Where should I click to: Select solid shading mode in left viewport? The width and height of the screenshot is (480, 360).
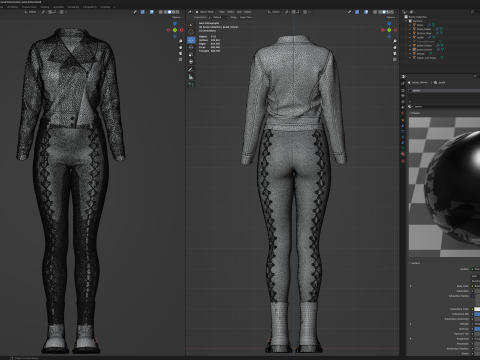[169, 12]
